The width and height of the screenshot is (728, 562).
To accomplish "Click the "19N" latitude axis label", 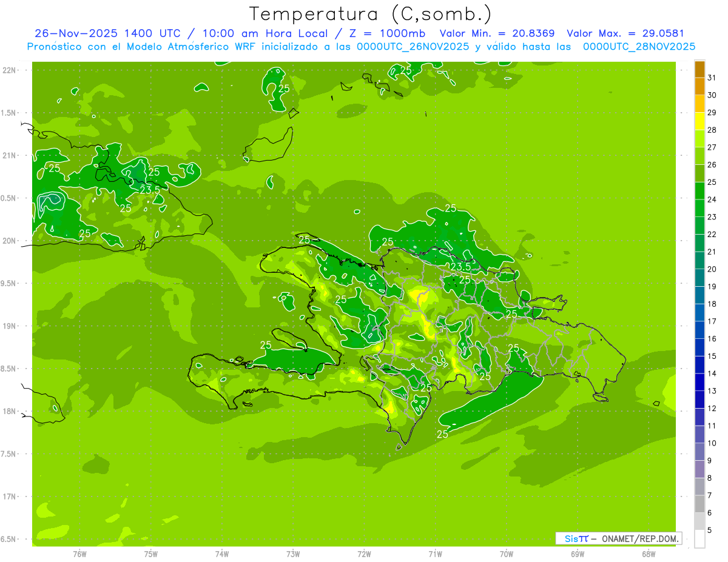I will coord(8,326).
